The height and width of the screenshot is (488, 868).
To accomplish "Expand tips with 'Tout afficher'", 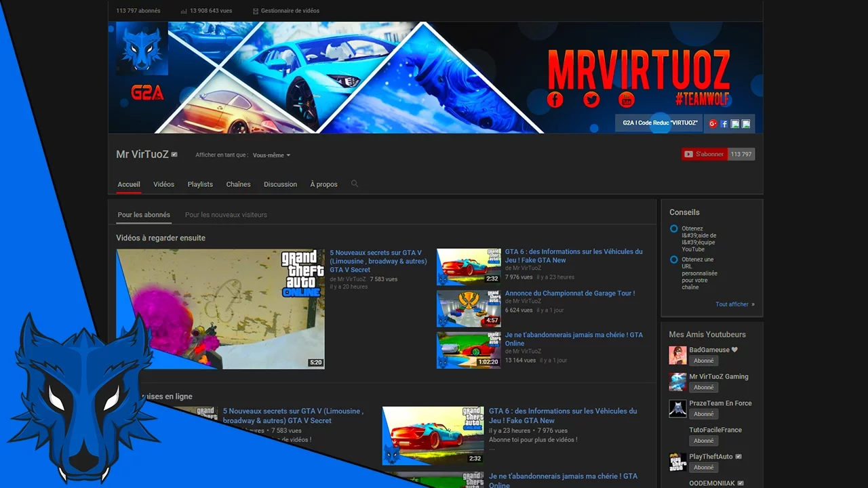I will pyautogui.click(x=734, y=304).
